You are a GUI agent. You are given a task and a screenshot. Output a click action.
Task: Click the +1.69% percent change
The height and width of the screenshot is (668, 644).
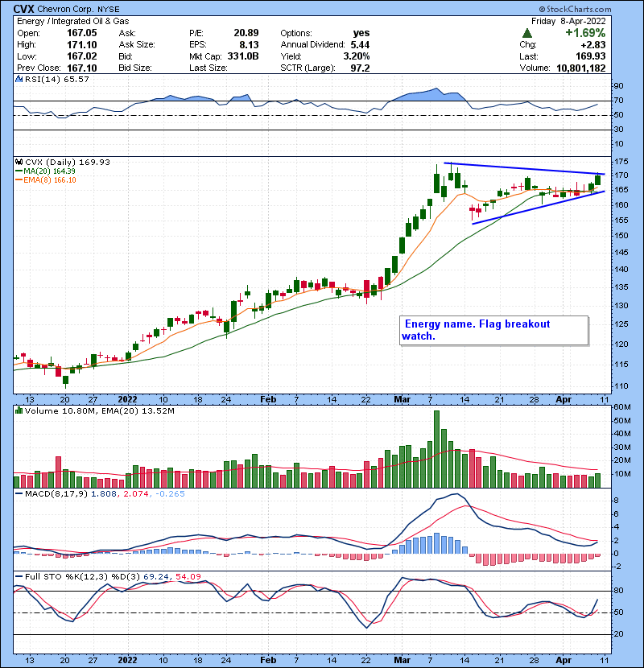pyautogui.click(x=585, y=33)
